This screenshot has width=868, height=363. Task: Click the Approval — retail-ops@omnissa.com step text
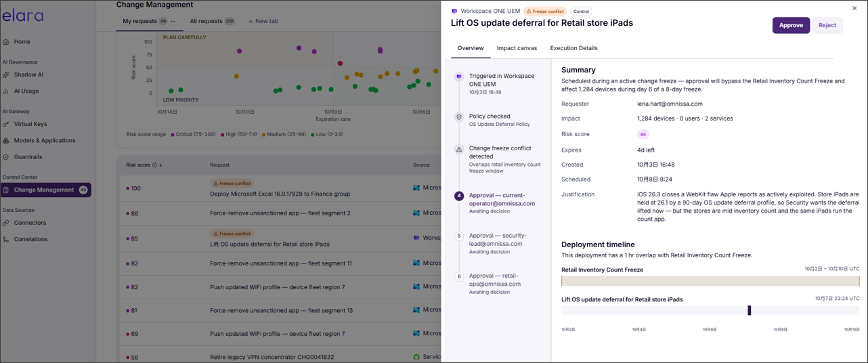click(x=495, y=280)
